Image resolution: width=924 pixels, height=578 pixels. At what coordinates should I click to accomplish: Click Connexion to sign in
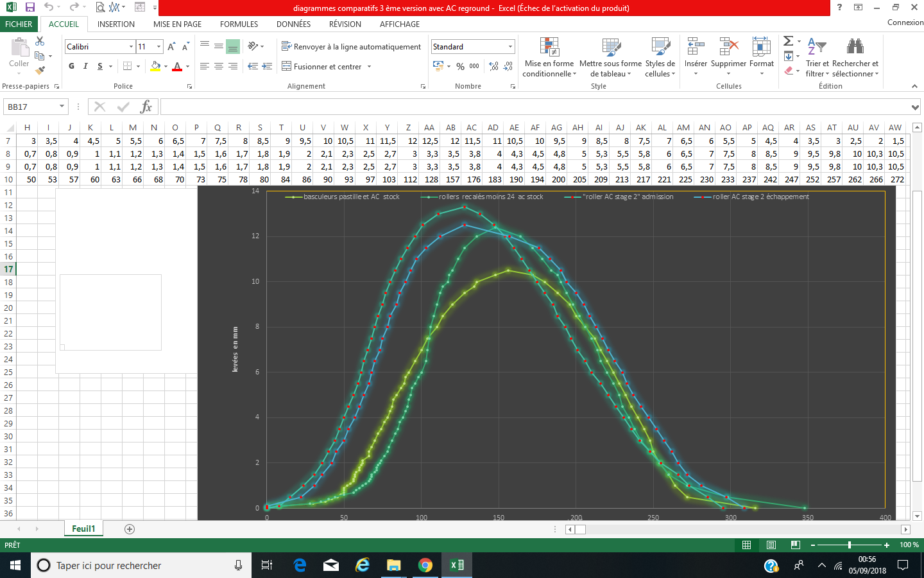pos(905,22)
